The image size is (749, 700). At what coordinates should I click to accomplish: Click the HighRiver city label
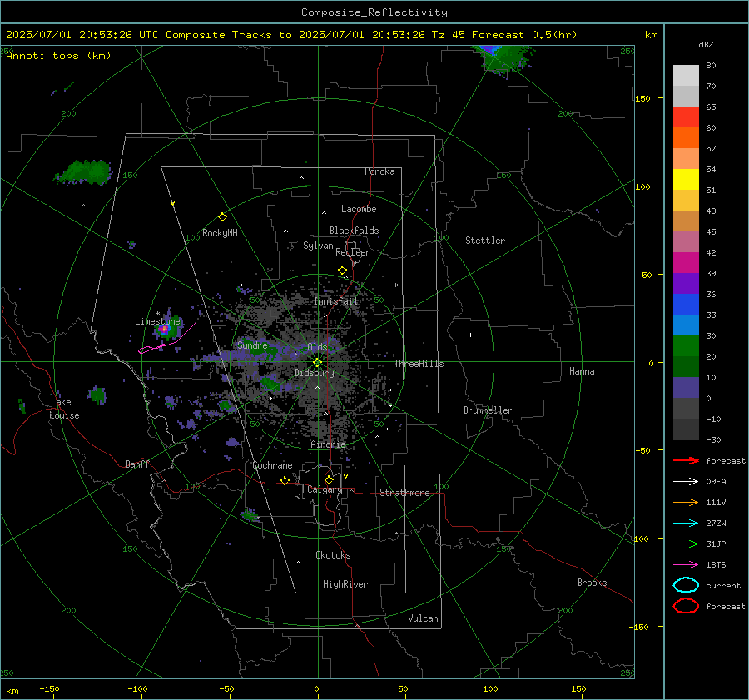coord(345,584)
